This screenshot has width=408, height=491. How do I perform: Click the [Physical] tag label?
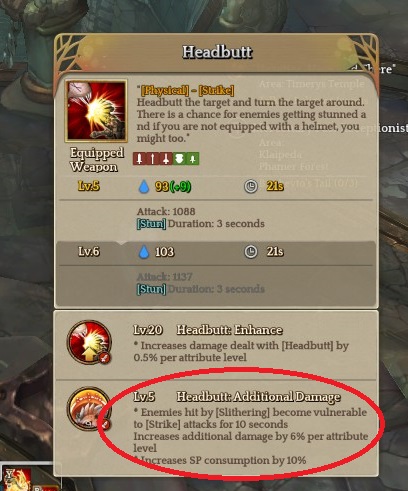(x=165, y=90)
